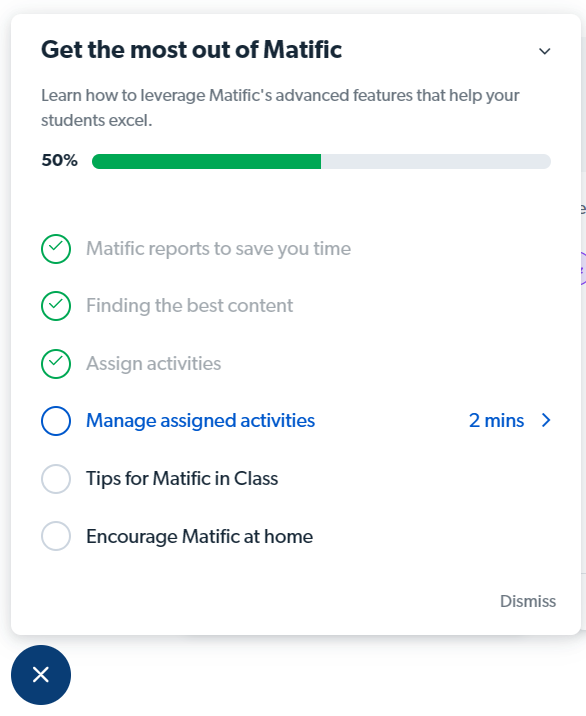Close the checklist with the round X button
Screen dimensions: 586x716
coord(41,674)
